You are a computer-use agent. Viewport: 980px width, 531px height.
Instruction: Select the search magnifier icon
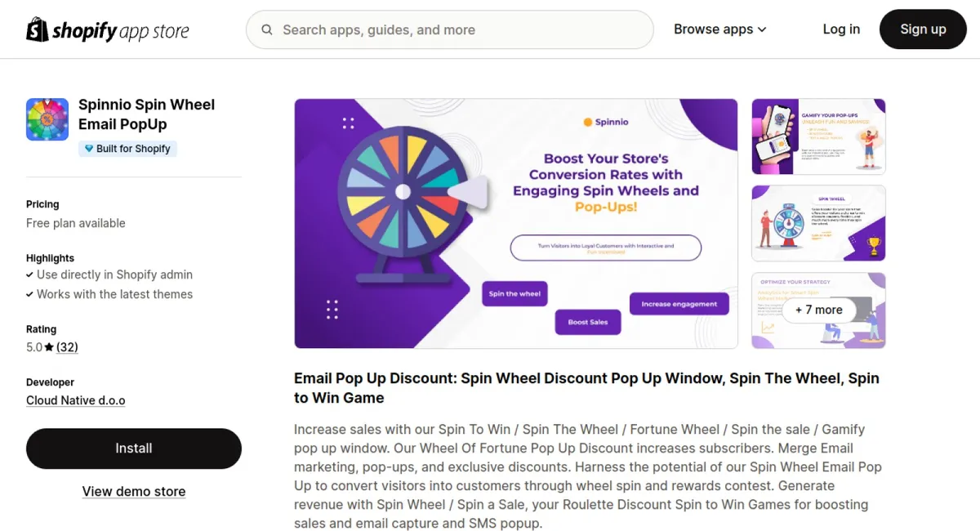(x=267, y=29)
